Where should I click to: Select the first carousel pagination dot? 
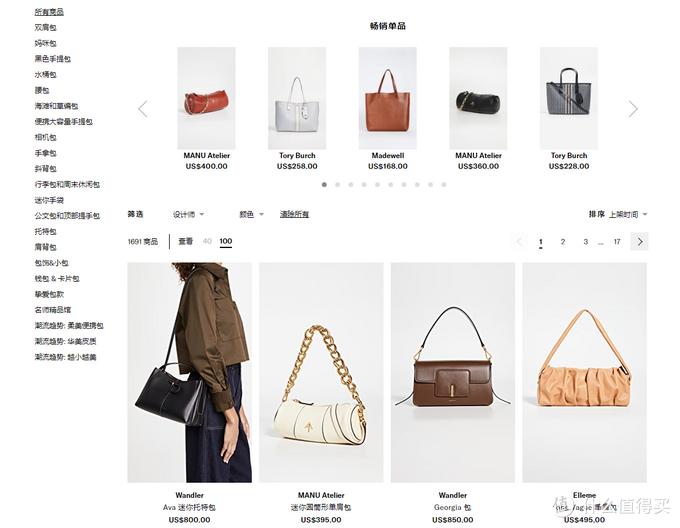point(324,185)
